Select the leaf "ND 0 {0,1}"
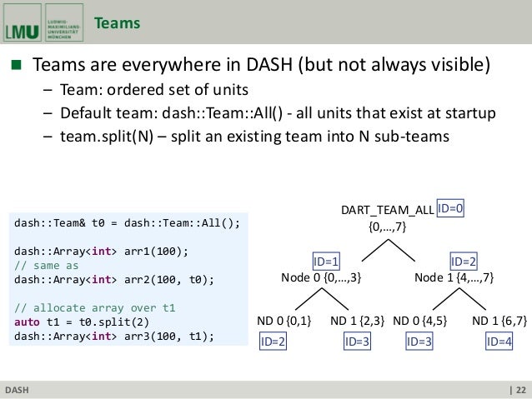Image resolution: width=532 pixels, height=399 pixels. click(284, 321)
